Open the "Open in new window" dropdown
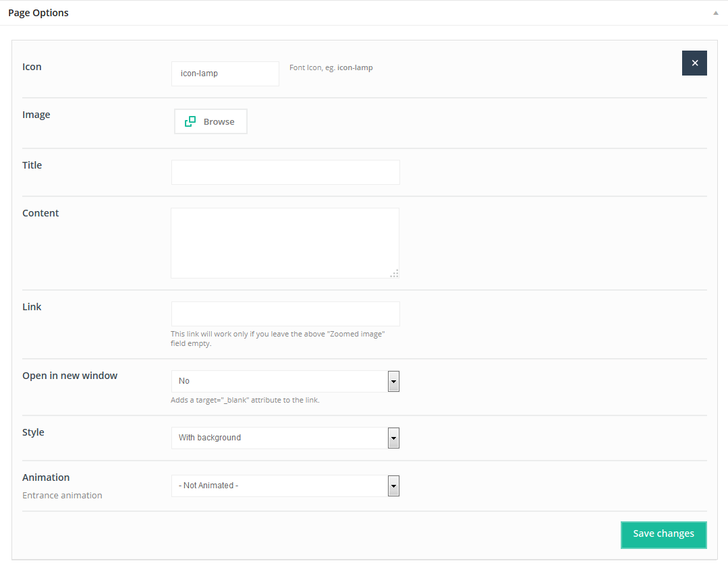This screenshot has width=728, height=582. [x=285, y=381]
